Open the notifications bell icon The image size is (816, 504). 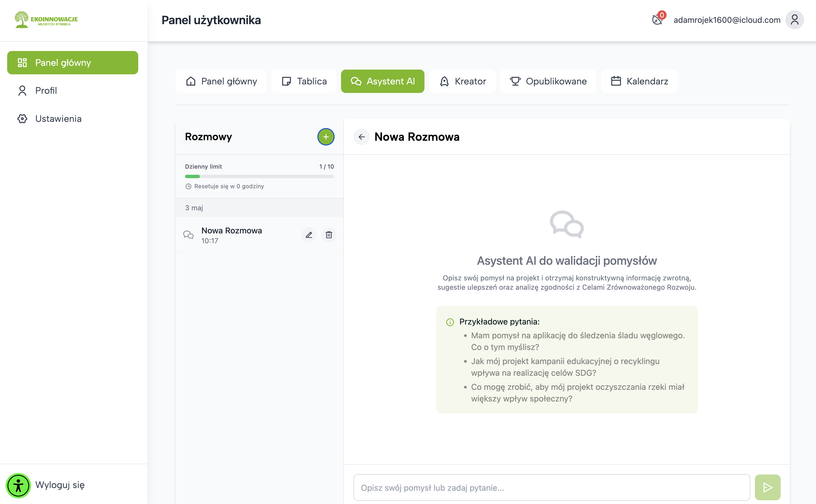coord(657,20)
